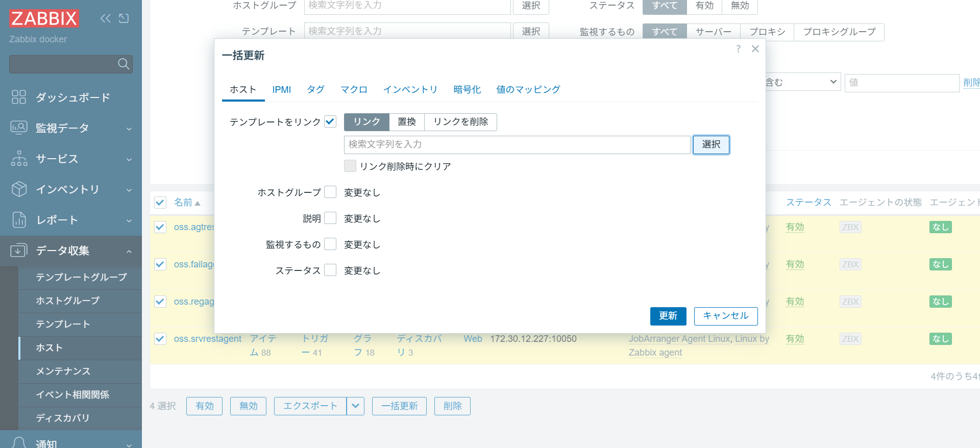Switch to IPMI tab
980x448 pixels.
(282, 90)
